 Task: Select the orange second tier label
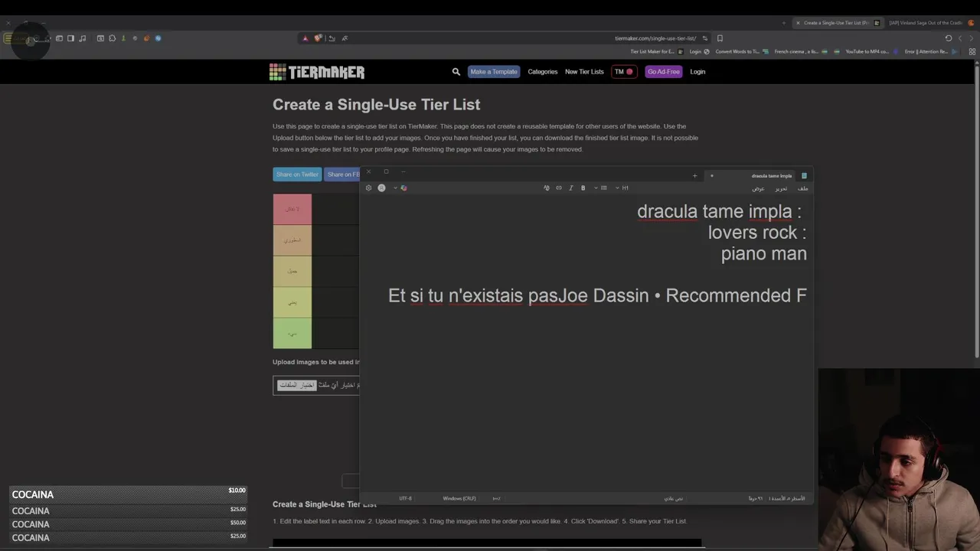click(292, 240)
